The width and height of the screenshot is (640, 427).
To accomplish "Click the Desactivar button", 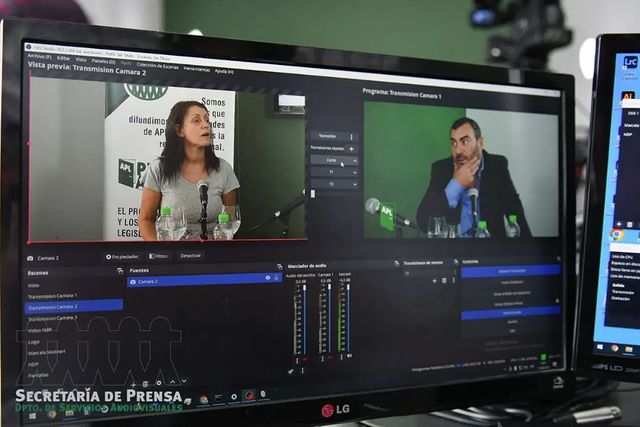I will tap(191, 256).
